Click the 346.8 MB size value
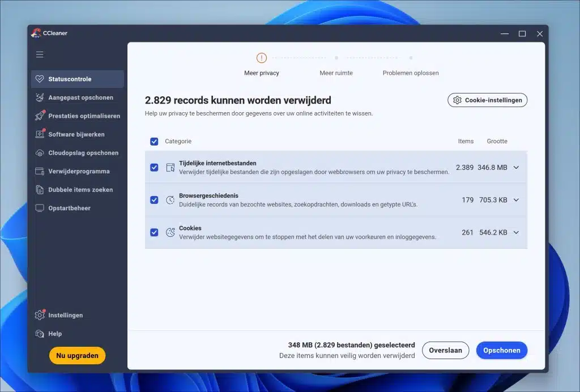The width and height of the screenshot is (580, 392). 492,168
